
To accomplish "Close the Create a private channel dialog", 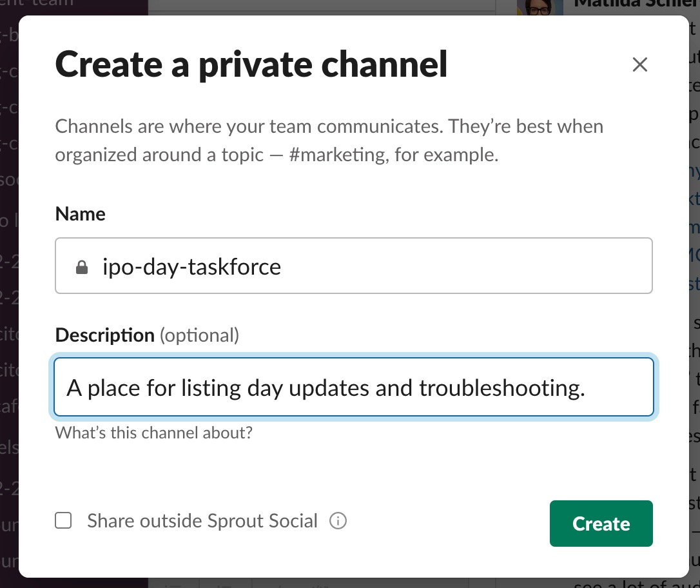I will tap(639, 64).
